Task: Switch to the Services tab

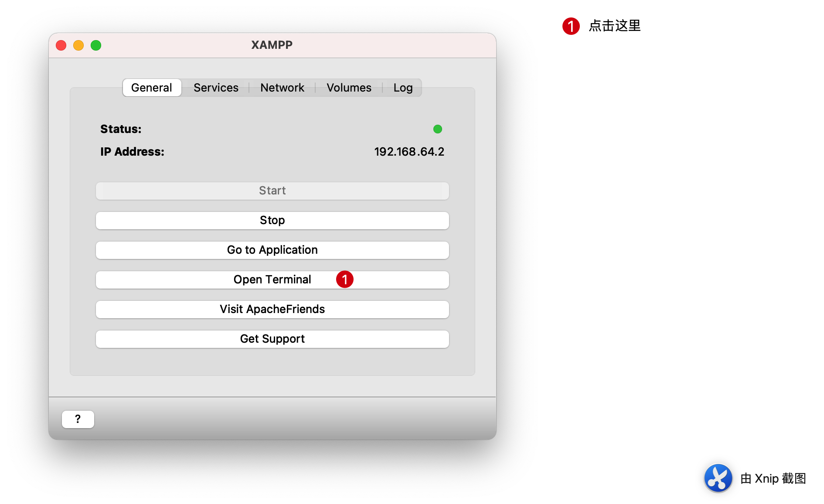Action: pyautogui.click(x=216, y=88)
